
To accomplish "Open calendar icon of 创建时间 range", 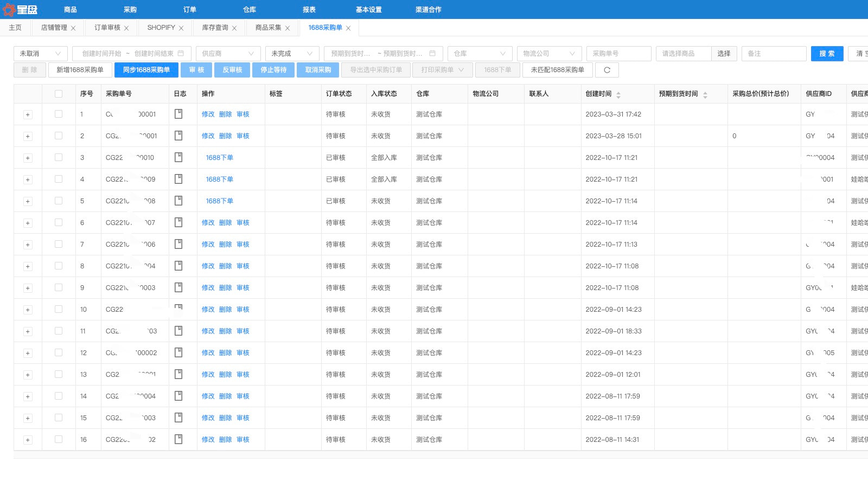I will click(181, 53).
